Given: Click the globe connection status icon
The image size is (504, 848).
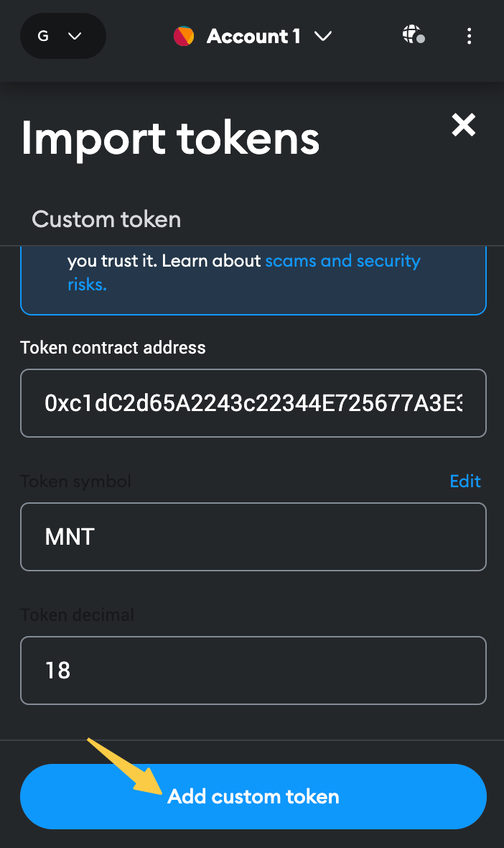Looking at the screenshot, I should tap(413, 34).
